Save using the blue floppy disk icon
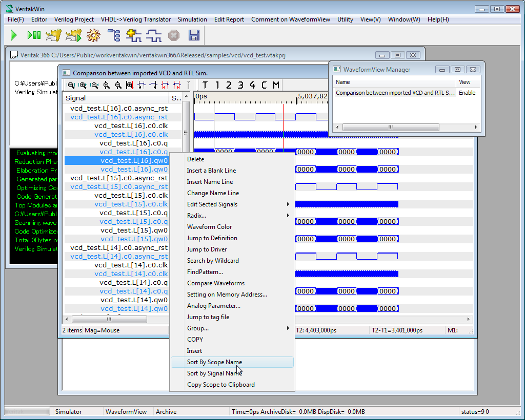The image size is (525, 420). 194,35
